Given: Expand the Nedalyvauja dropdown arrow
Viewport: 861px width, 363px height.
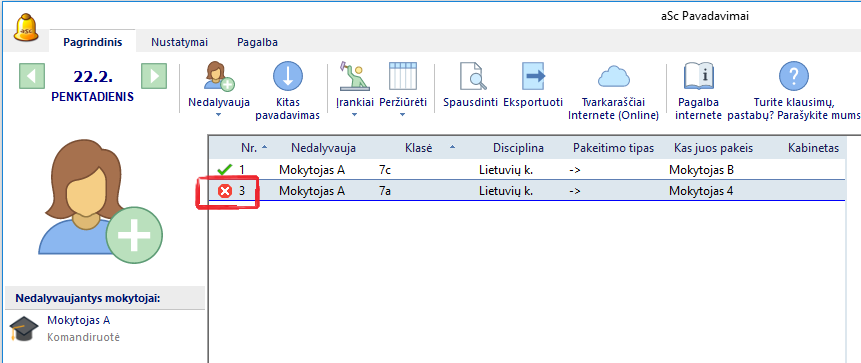Looking at the screenshot, I should click(x=219, y=115).
